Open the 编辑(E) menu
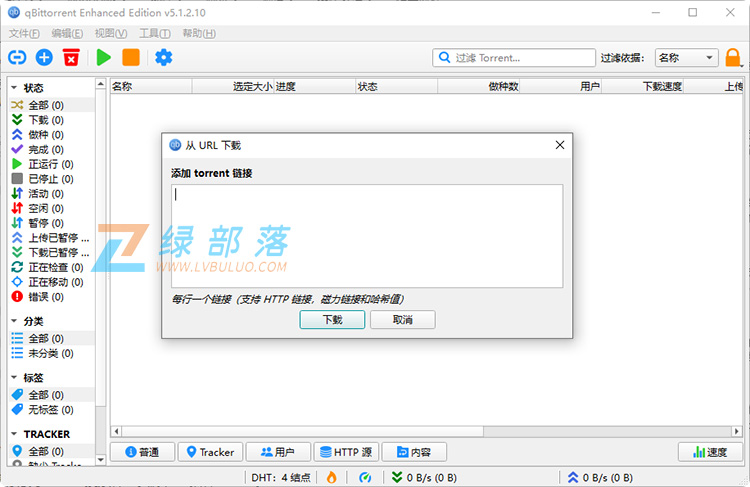 pyautogui.click(x=67, y=33)
